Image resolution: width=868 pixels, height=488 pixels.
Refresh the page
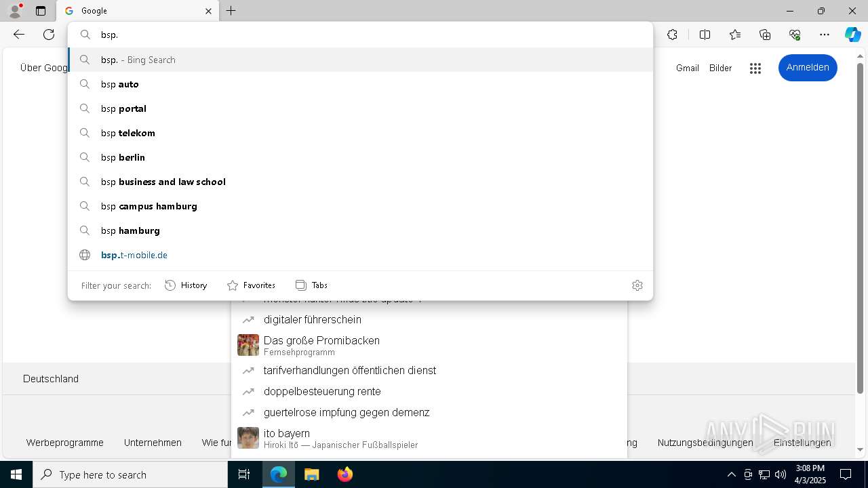(49, 35)
